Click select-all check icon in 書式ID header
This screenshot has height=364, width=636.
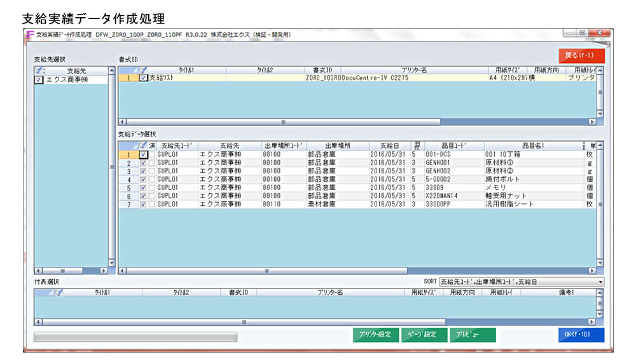(142, 70)
